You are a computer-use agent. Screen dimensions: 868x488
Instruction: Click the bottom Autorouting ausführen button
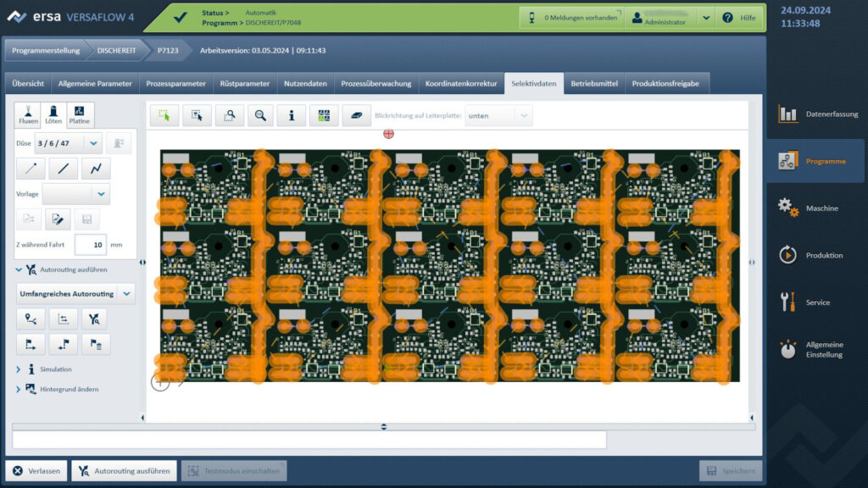(124, 471)
